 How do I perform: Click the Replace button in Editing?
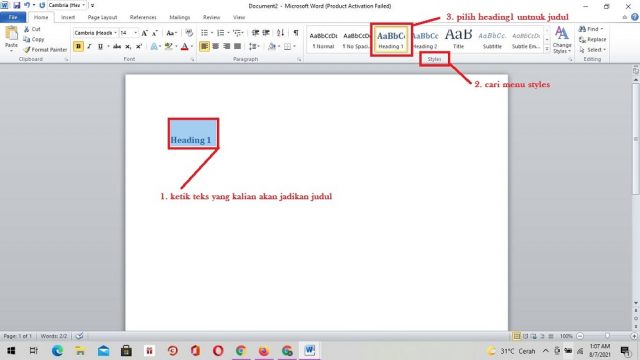(x=592, y=40)
